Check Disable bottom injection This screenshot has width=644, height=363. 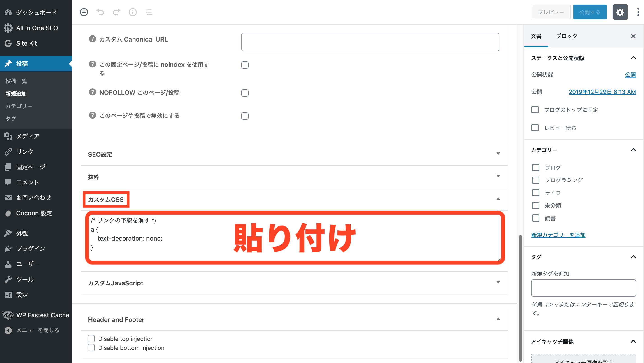coord(91,348)
